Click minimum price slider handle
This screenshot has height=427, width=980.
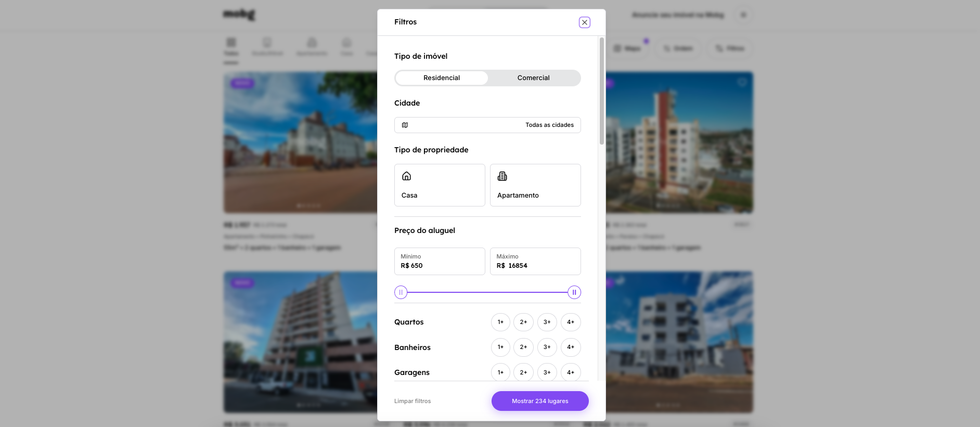click(401, 292)
